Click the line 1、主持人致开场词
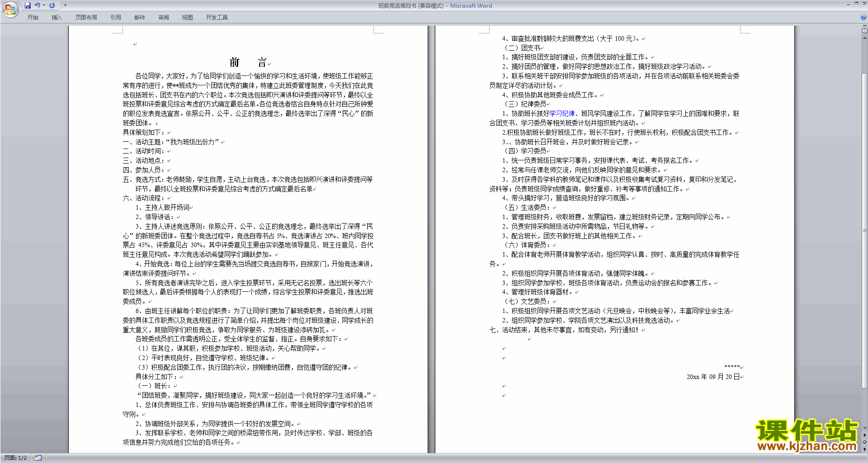The height and width of the screenshot is (463, 868). (x=162, y=208)
